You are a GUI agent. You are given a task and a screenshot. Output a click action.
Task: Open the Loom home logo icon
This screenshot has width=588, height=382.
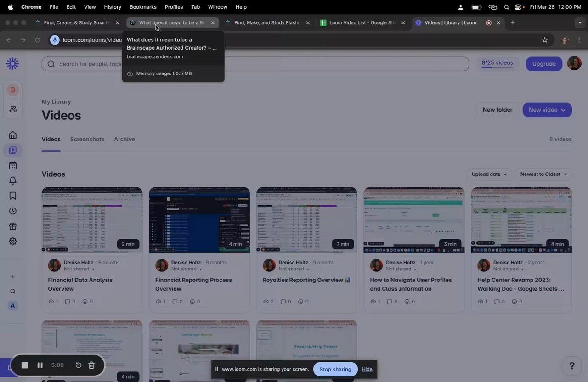tap(13, 64)
